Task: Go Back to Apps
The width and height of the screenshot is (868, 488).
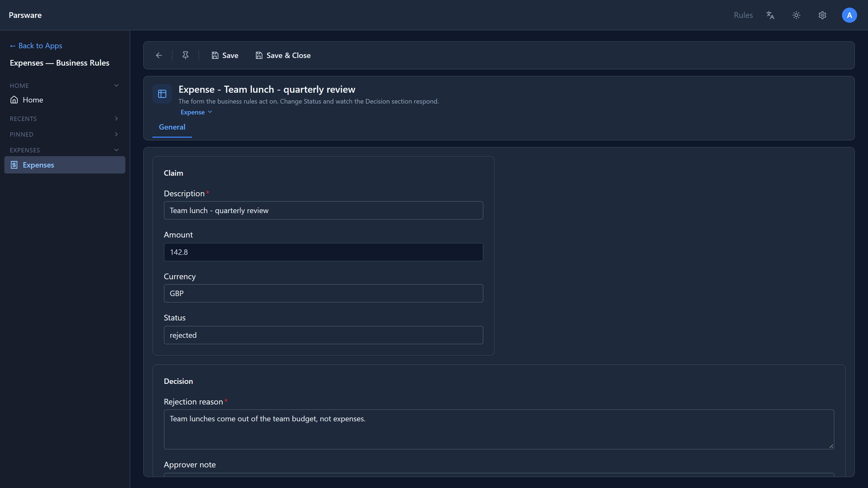Action: 36,46
